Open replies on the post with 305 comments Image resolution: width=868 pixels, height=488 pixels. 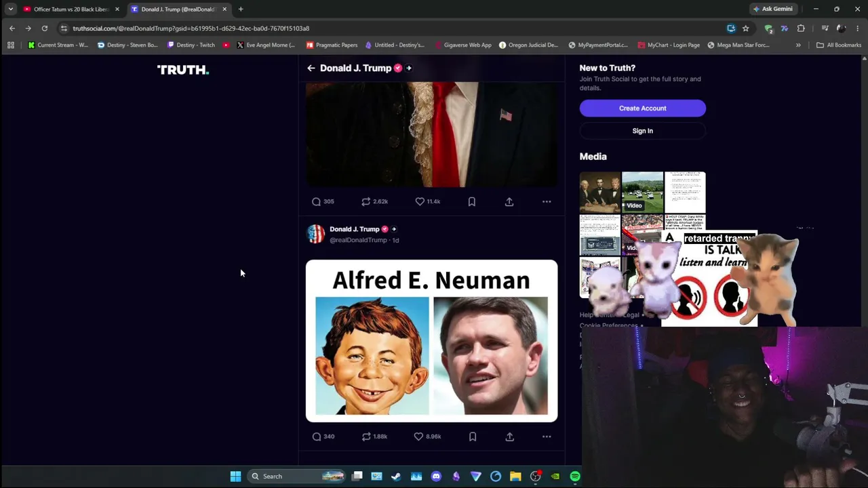click(x=323, y=201)
